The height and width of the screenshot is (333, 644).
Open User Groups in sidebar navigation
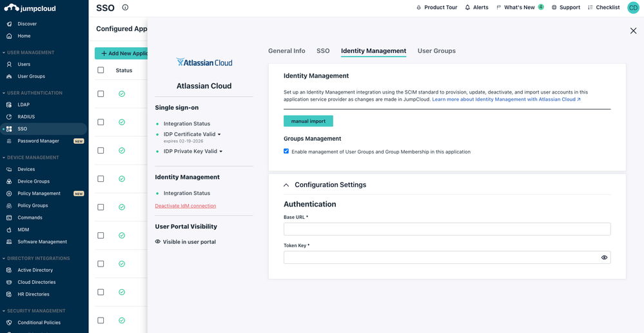31,76
